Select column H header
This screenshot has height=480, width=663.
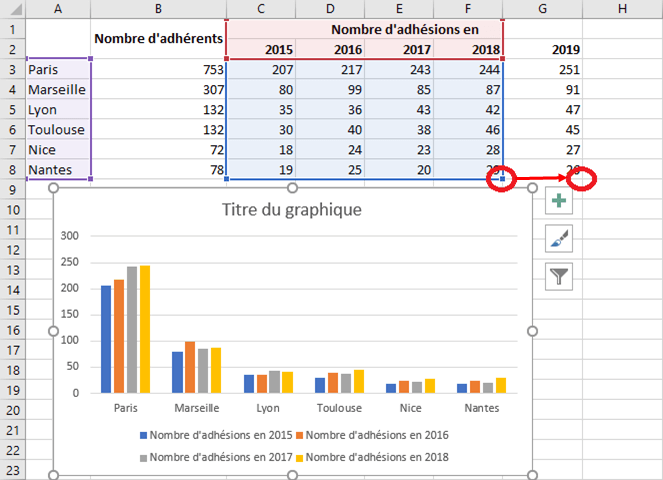[622, 8]
